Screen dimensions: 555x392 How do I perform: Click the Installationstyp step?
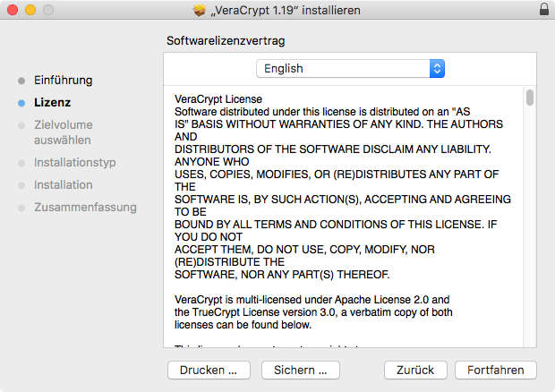(75, 163)
